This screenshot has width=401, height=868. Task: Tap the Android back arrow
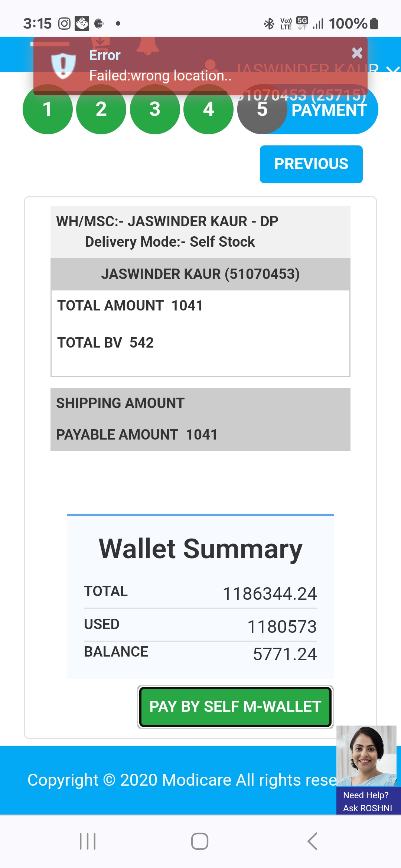(x=313, y=841)
